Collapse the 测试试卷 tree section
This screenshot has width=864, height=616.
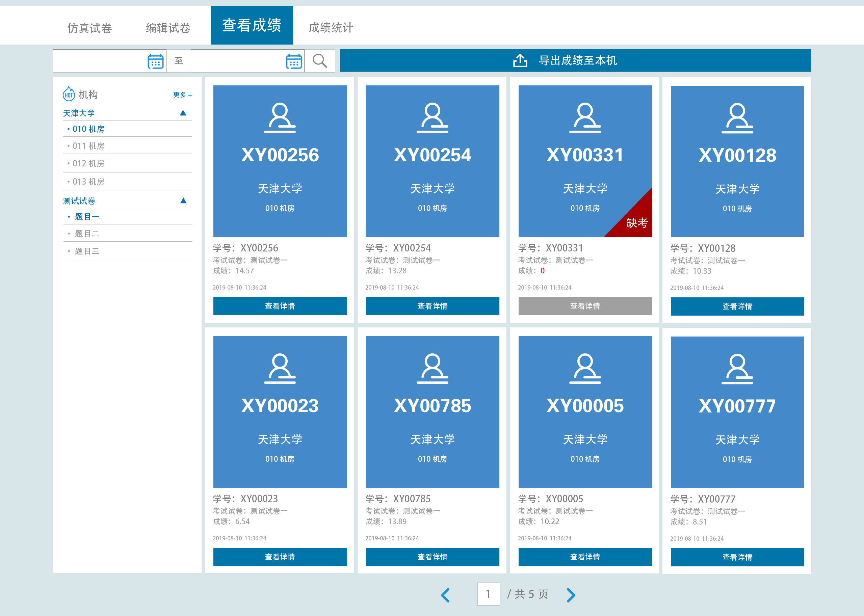point(183,200)
